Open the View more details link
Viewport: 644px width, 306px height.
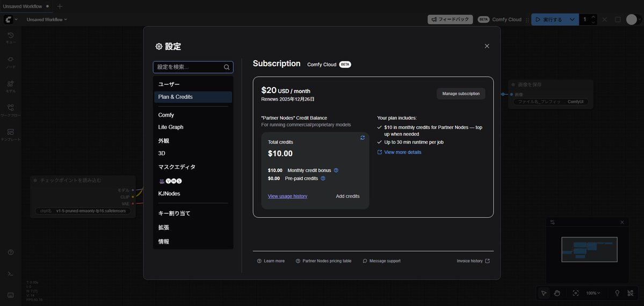coord(399,152)
